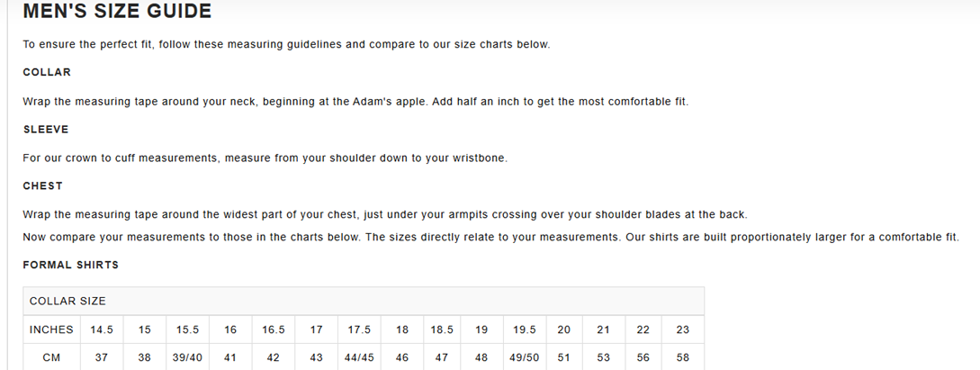Click the CHEST section heading

click(42, 185)
